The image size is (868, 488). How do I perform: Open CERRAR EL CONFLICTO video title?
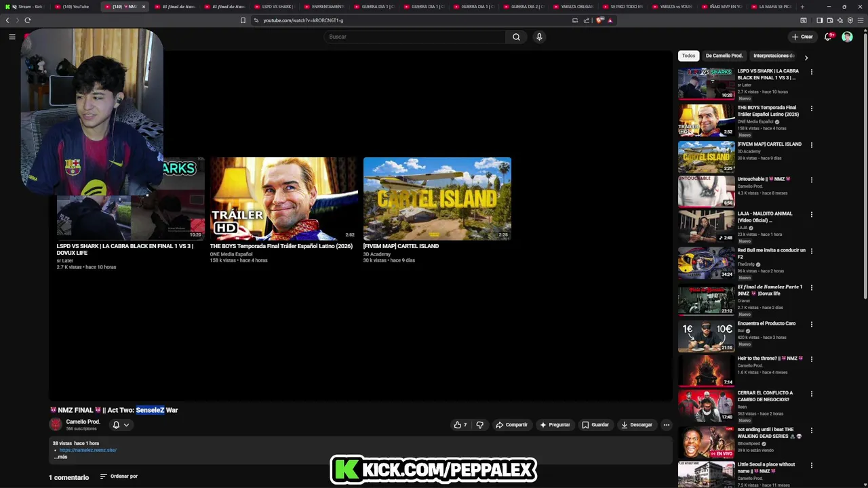click(765, 396)
